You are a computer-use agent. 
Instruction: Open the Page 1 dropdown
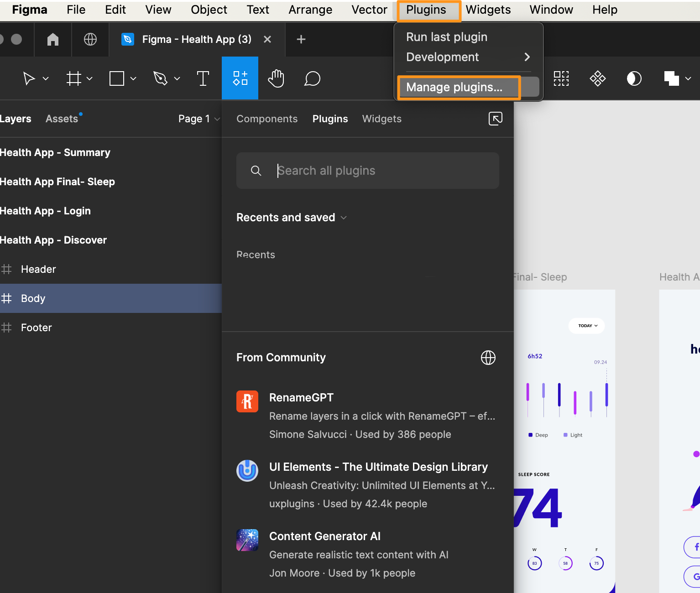(x=199, y=119)
